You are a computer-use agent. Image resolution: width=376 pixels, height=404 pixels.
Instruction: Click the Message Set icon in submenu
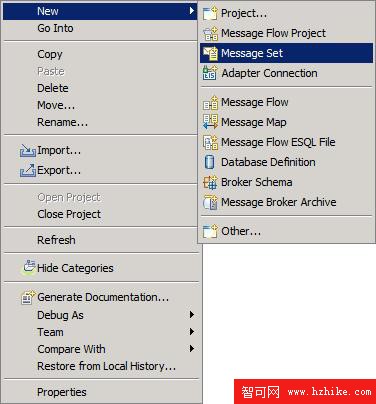click(210, 53)
